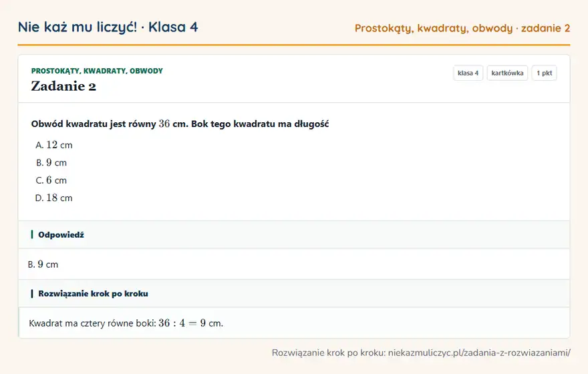The height and width of the screenshot is (374, 588).
Task: Expand the Odpowiedź section header
Action: tap(294, 234)
